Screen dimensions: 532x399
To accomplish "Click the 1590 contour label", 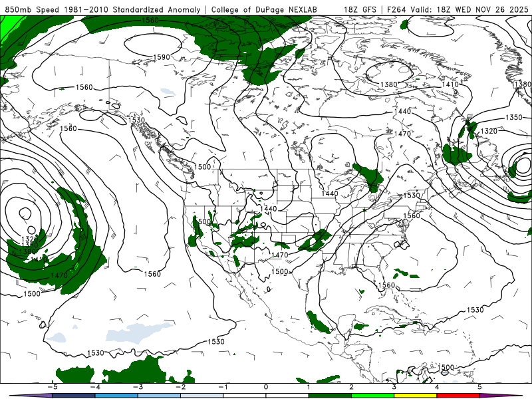I will [162, 57].
